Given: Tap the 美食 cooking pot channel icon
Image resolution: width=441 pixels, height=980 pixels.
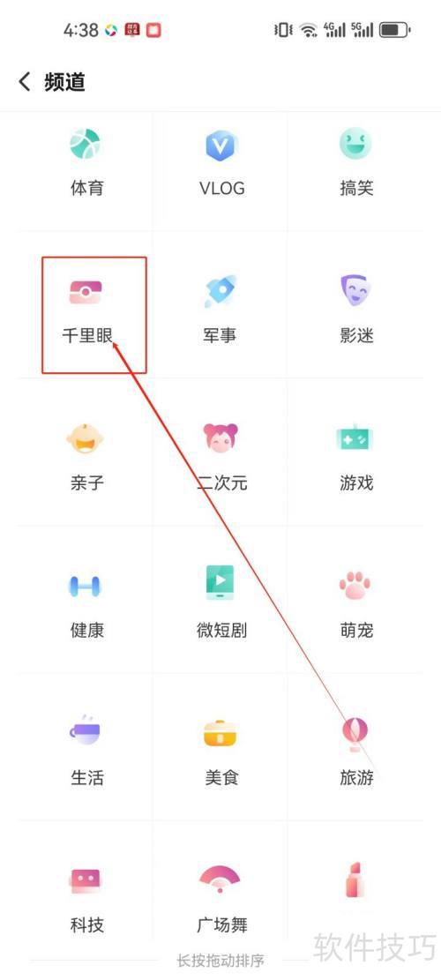Looking at the screenshot, I should (x=220, y=733).
